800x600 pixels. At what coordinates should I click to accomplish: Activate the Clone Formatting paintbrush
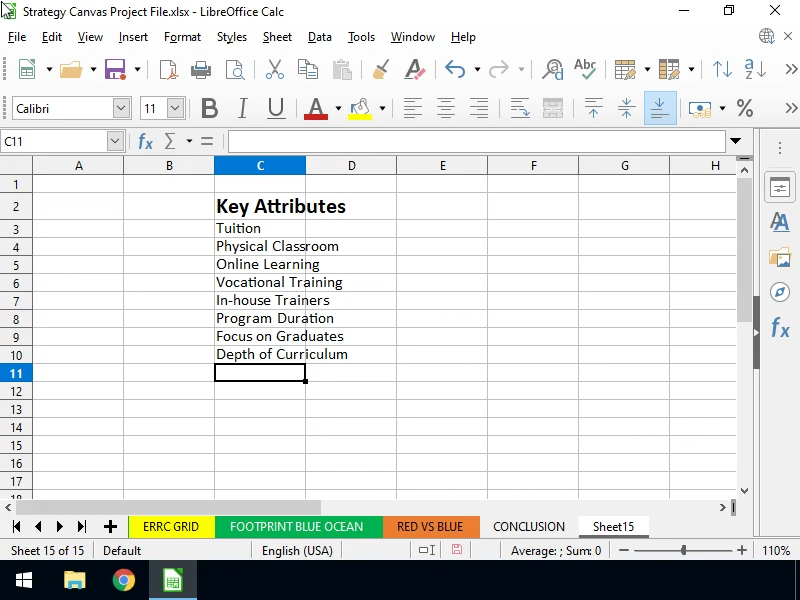tap(381, 69)
